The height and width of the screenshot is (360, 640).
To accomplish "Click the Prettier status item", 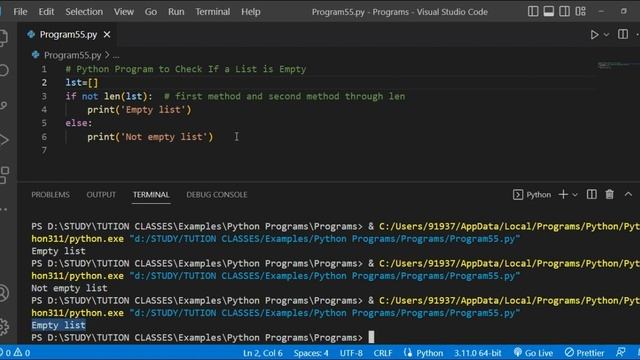I will [584, 353].
